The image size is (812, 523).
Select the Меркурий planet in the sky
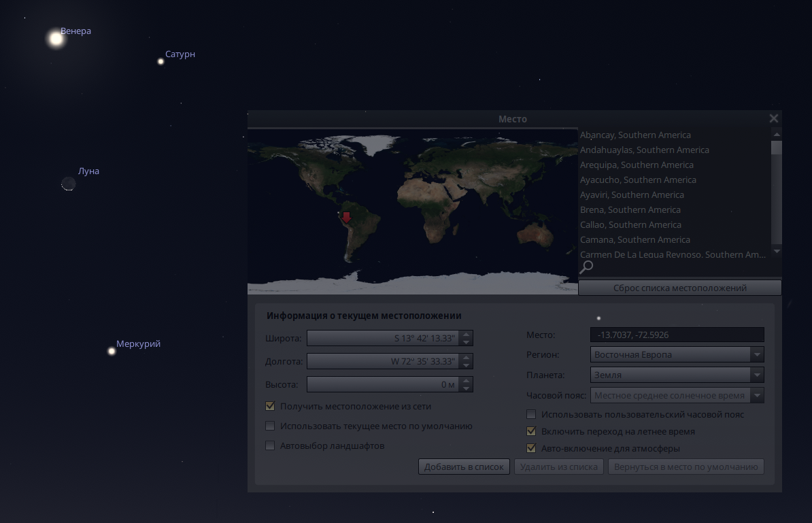click(x=112, y=351)
